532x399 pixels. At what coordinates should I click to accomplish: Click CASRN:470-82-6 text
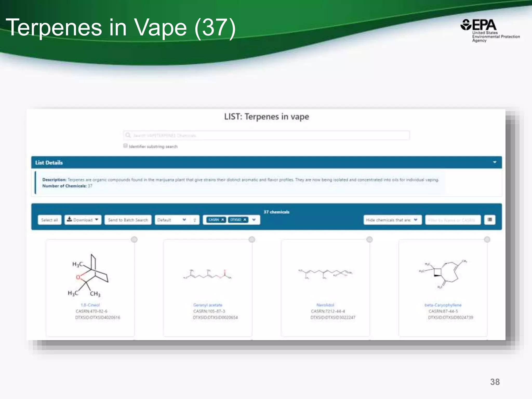[x=91, y=311]
